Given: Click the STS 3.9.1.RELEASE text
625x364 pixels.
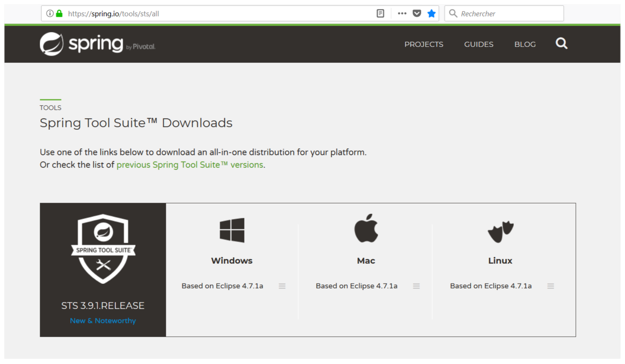Looking at the screenshot, I should point(103,306).
